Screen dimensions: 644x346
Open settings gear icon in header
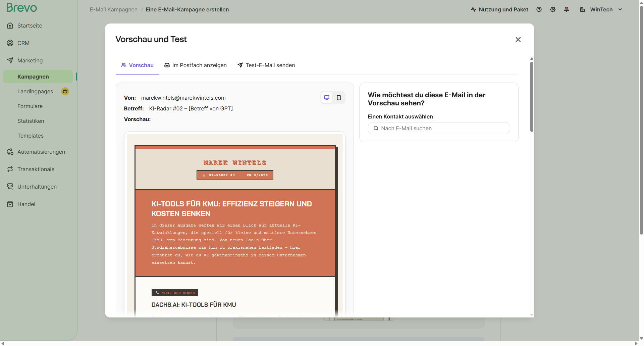[553, 9]
